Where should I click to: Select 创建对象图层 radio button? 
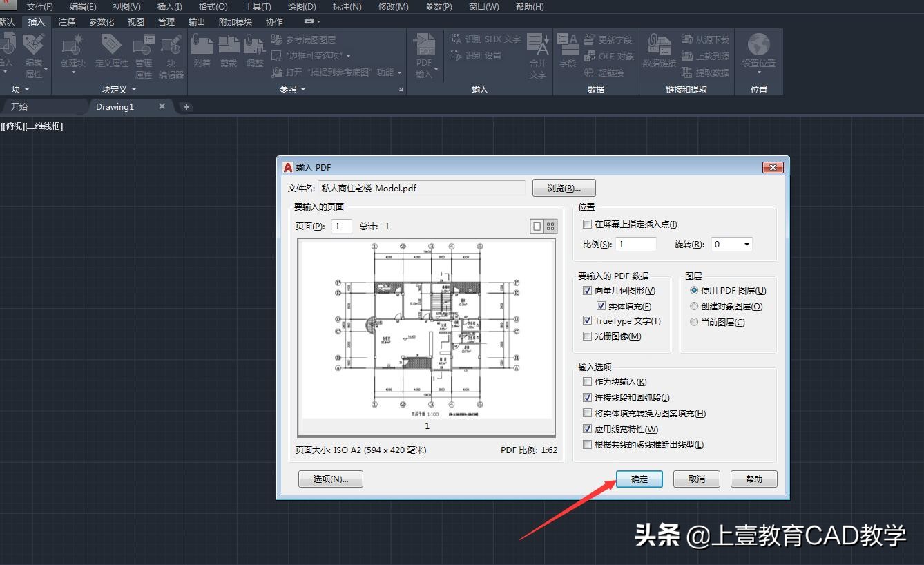pyautogui.click(x=693, y=306)
